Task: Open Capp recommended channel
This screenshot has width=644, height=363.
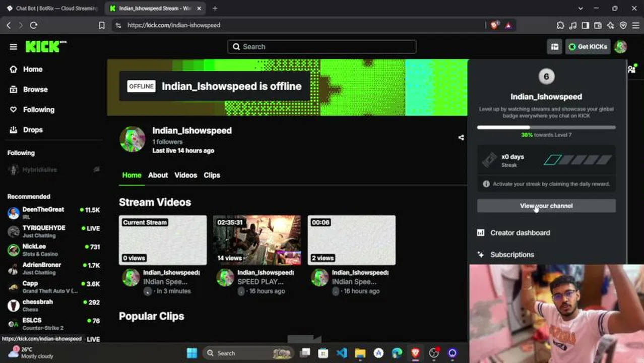Action: pos(53,286)
